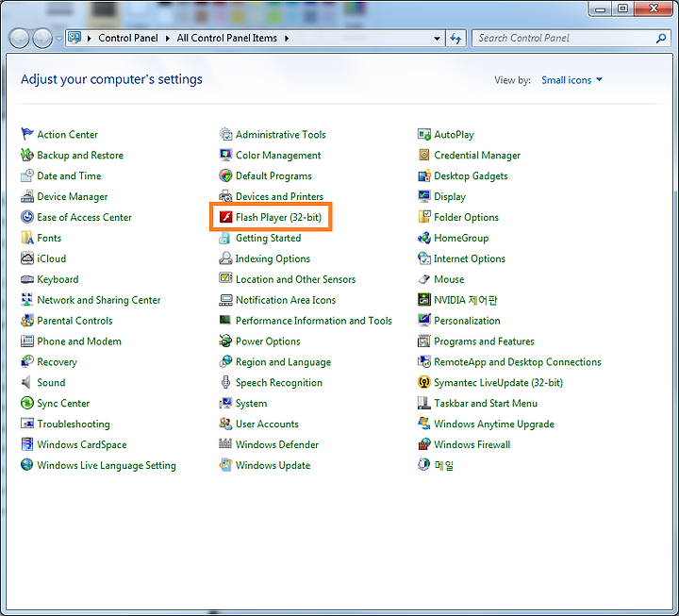Open the Date and Time clock icon
Screen dimensions: 679x616
[x=26, y=175]
